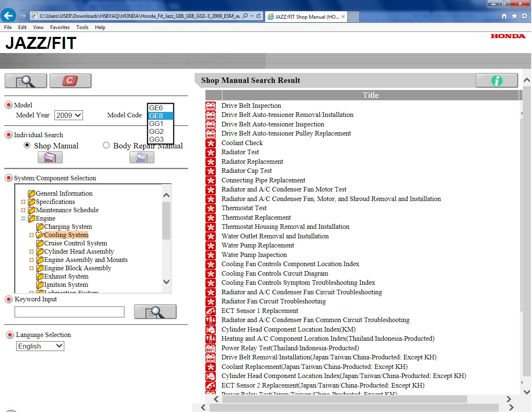532x412 pixels.
Task: Click the icon beside ECT Sensor 1 Replacement
Action: pyautogui.click(x=211, y=311)
